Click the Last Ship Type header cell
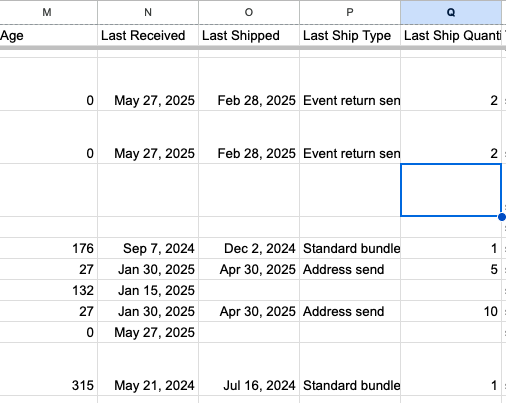The width and height of the screenshot is (506, 403). 350,36
